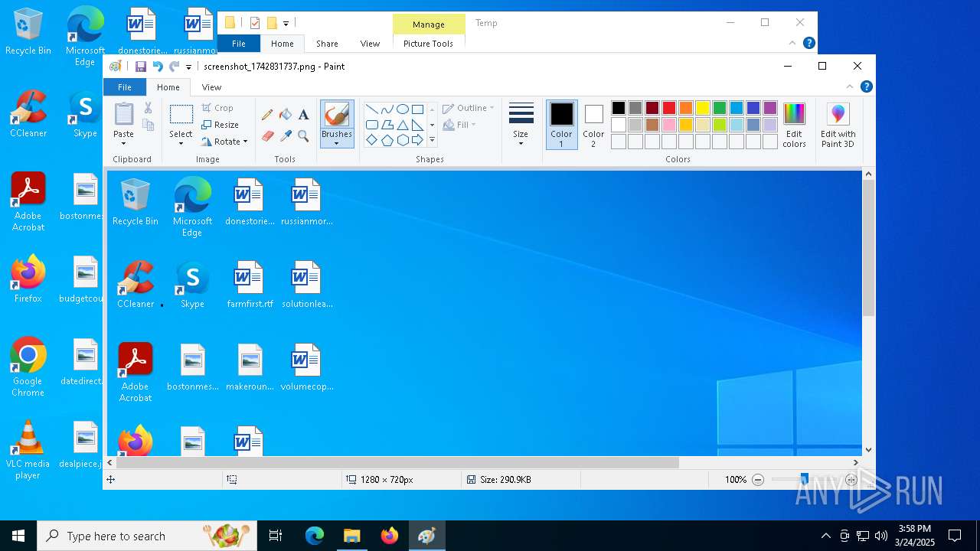Open the File tab in File Explorer

coord(239,44)
